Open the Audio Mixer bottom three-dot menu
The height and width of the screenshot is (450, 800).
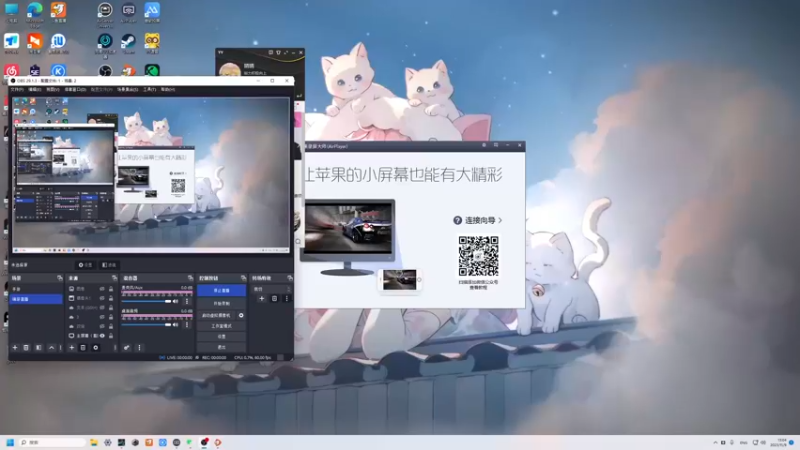[x=139, y=347]
